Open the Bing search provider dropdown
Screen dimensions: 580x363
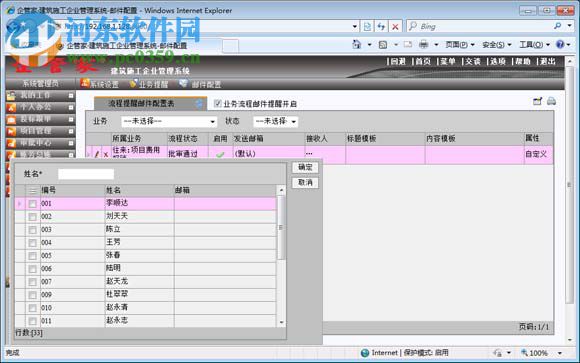click(x=570, y=26)
